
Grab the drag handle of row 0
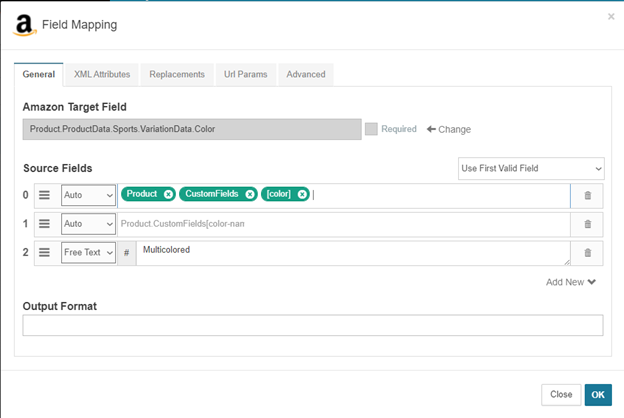(44, 195)
